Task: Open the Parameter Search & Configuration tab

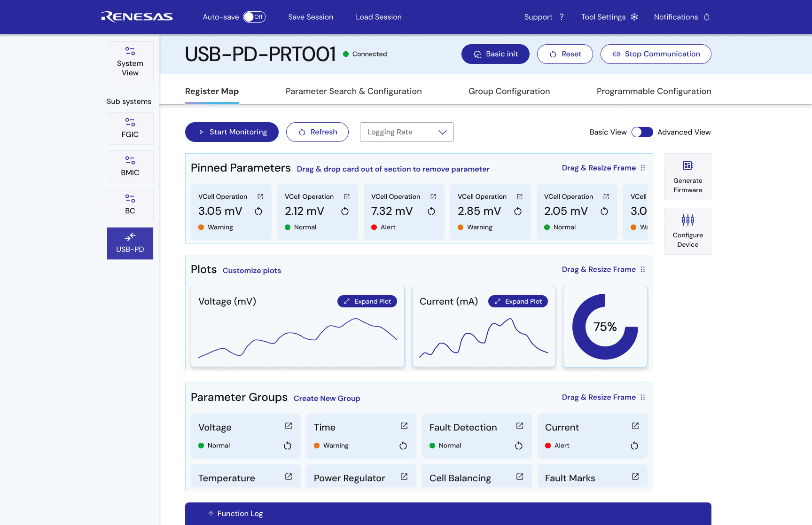Action: tap(354, 91)
